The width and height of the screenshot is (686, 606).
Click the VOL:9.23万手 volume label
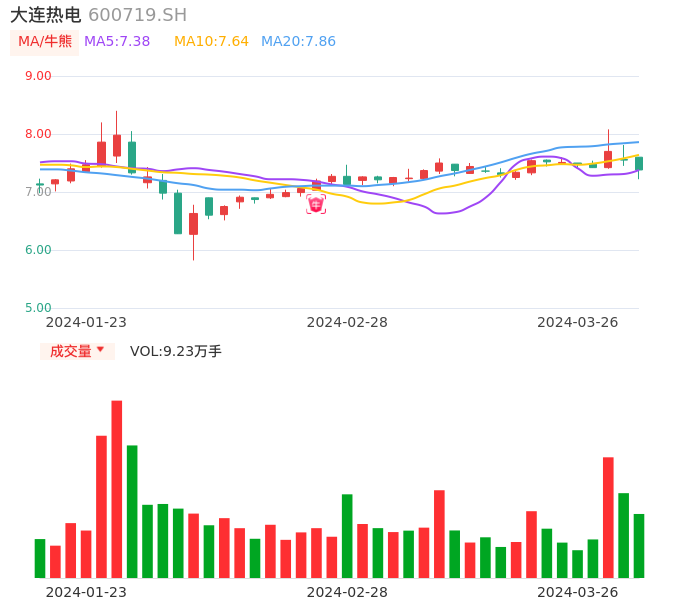click(x=176, y=351)
